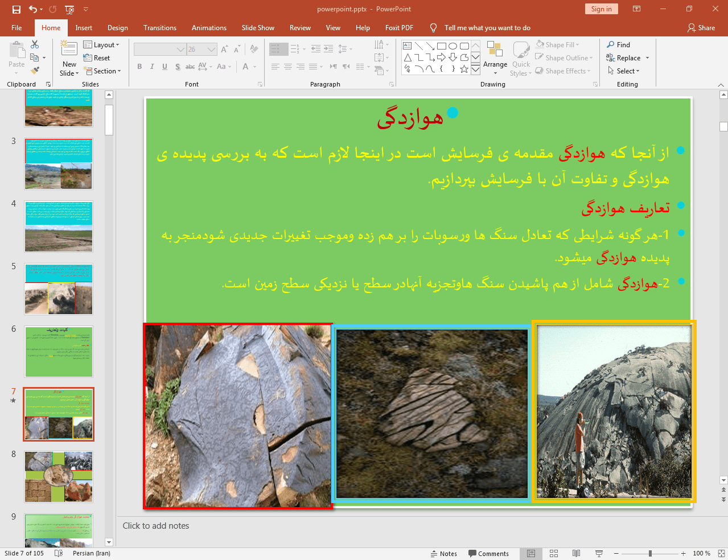
Task: Toggle the Notes pane button
Action: coord(443,553)
